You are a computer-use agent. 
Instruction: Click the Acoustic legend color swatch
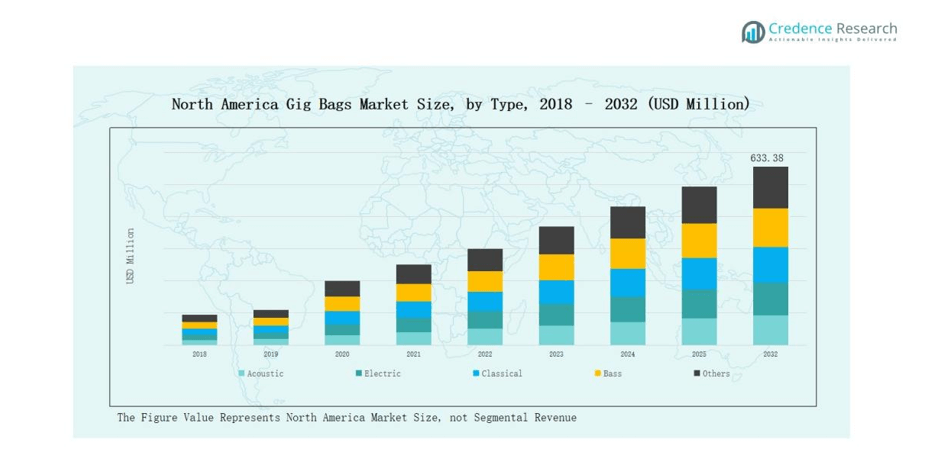[x=241, y=374]
